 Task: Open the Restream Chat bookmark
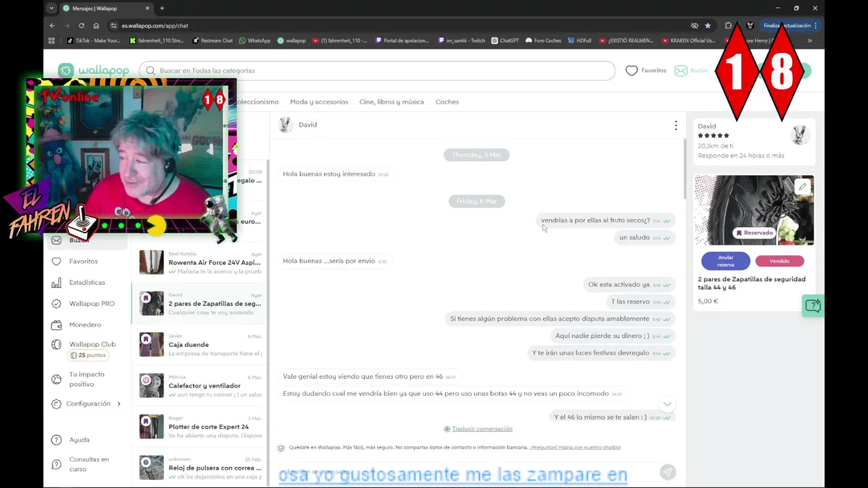[213, 41]
